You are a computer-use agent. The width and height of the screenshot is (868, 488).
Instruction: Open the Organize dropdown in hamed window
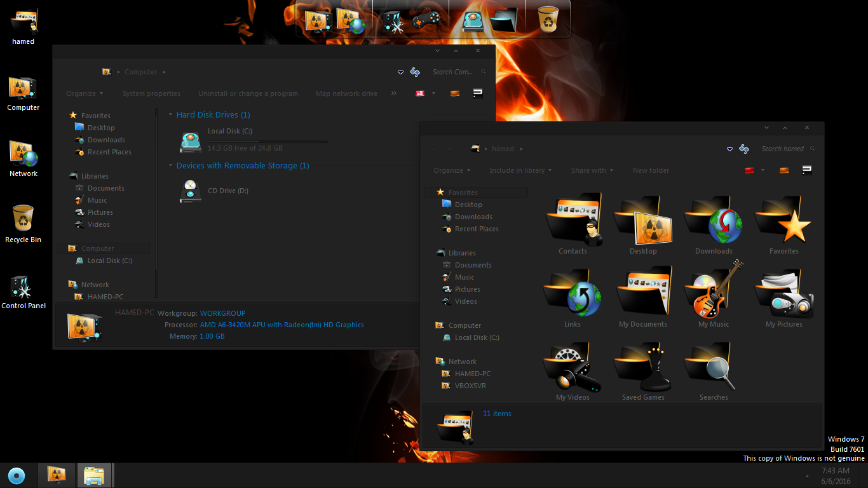point(452,170)
